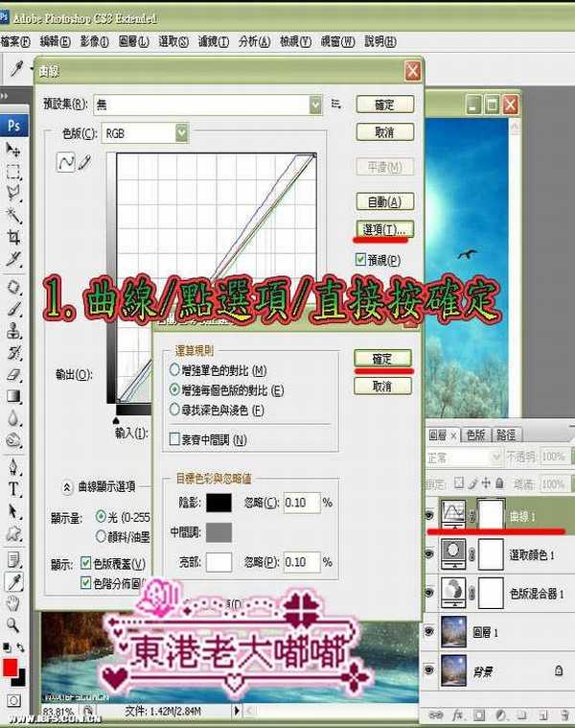Select the Move tool in toolbox
The height and width of the screenshot is (728, 575).
click(13, 150)
